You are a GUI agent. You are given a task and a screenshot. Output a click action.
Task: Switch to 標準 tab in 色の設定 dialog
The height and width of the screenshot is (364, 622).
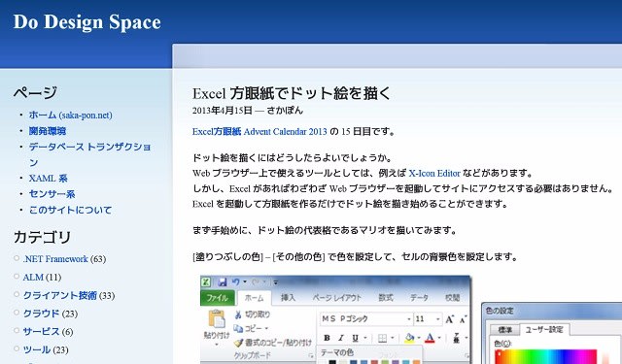point(504,329)
